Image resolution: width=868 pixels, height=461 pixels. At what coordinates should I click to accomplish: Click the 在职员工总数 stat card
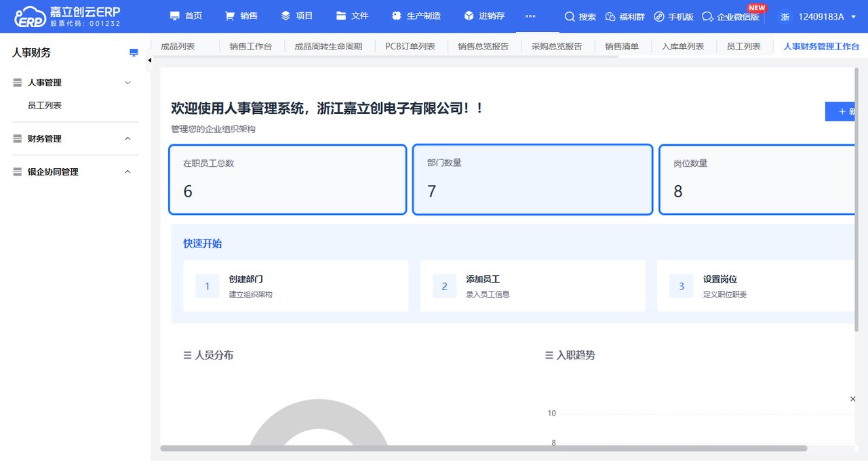point(288,179)
